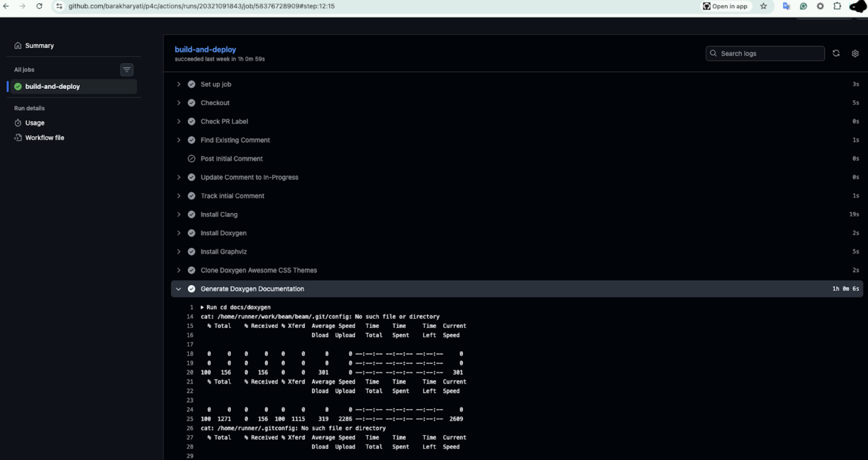Screen dimensions: 868x460
Task: Reload the browser page
Action: coord(39,6)
